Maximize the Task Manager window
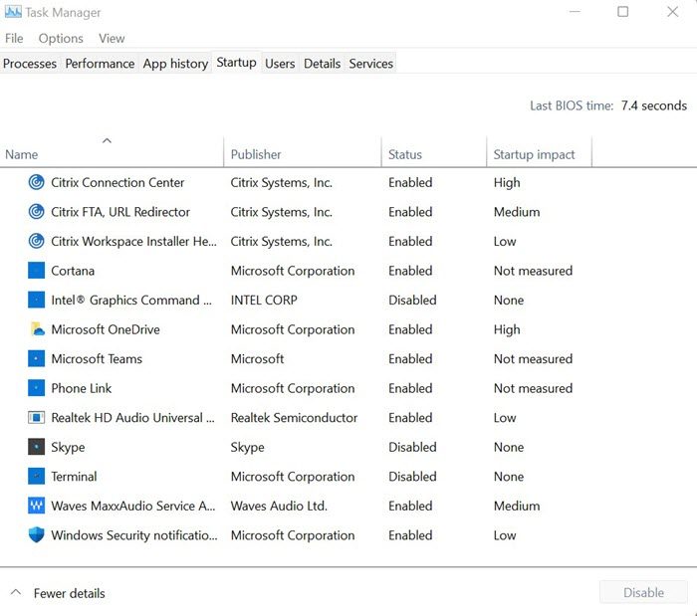The width and height of the screenshot is (697, 616). click(x=623, y=12)
